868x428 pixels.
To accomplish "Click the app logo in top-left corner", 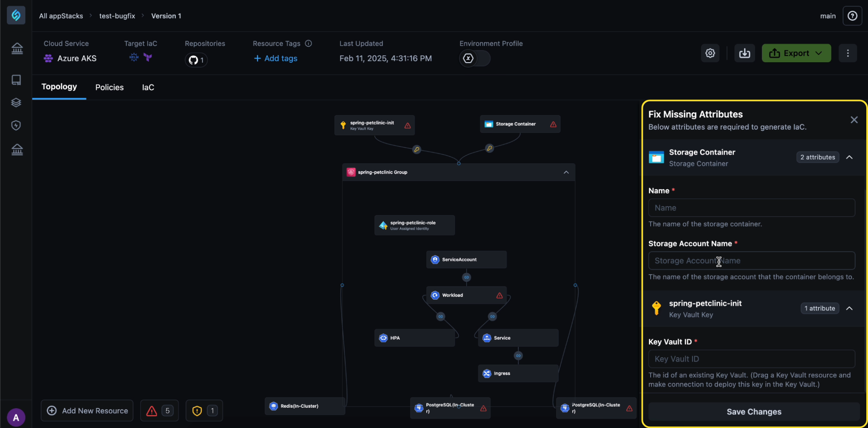I will [x=16, y=16].
